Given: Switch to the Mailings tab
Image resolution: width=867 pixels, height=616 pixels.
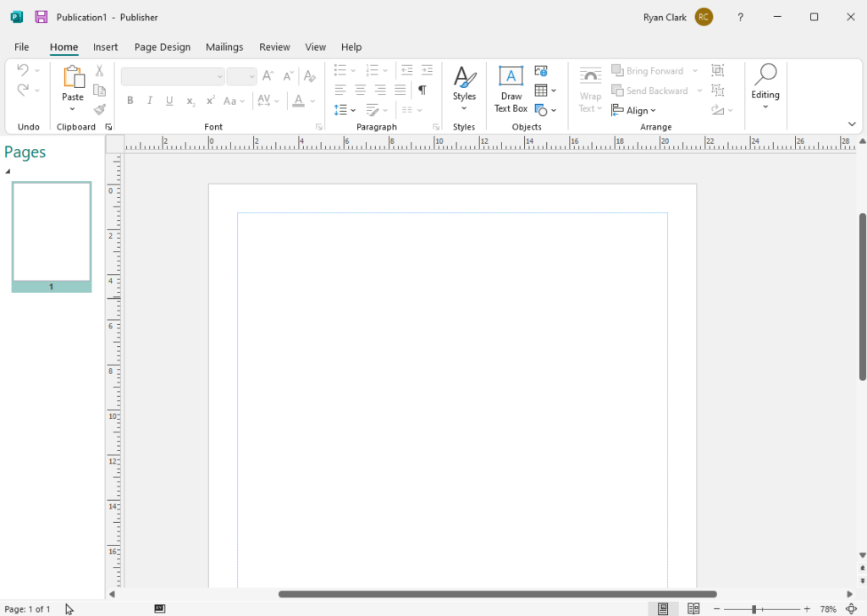Looking at the screenshot, I should tap(224, 47).
